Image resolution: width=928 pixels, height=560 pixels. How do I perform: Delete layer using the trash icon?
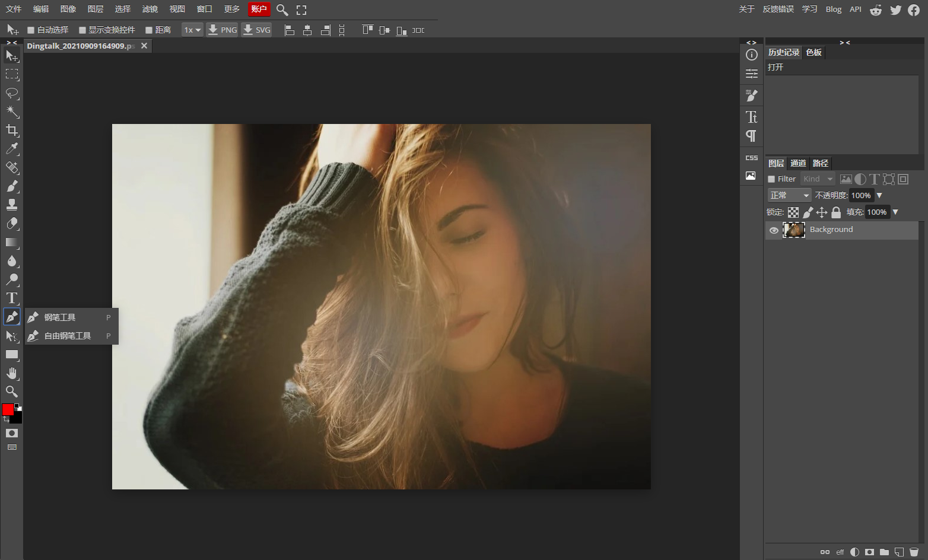coord(914,552)
